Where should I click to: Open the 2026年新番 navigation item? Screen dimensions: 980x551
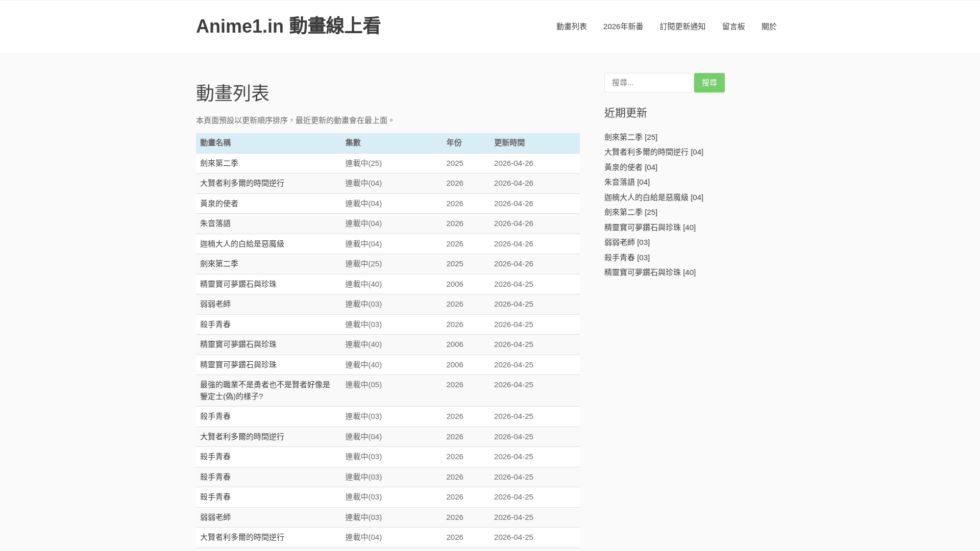[x=623, y=27]
